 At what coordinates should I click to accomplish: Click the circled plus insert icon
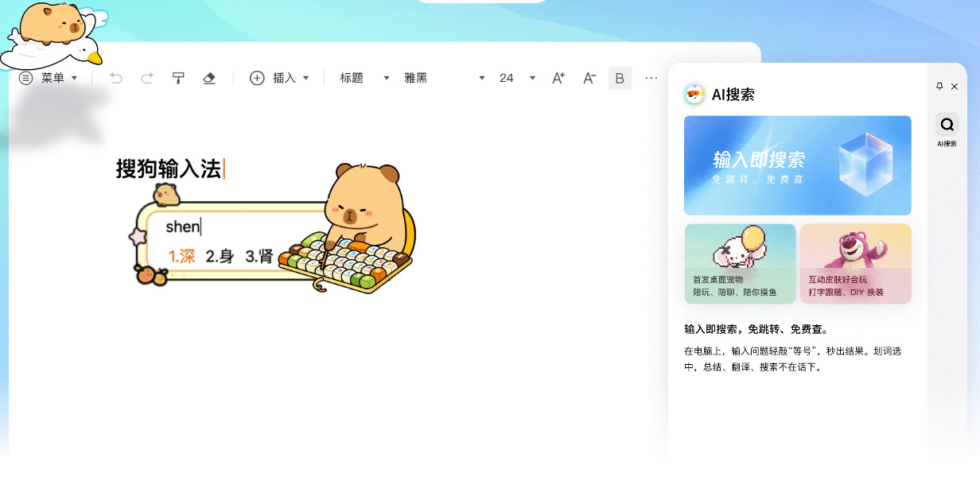[x=257, y=78]
